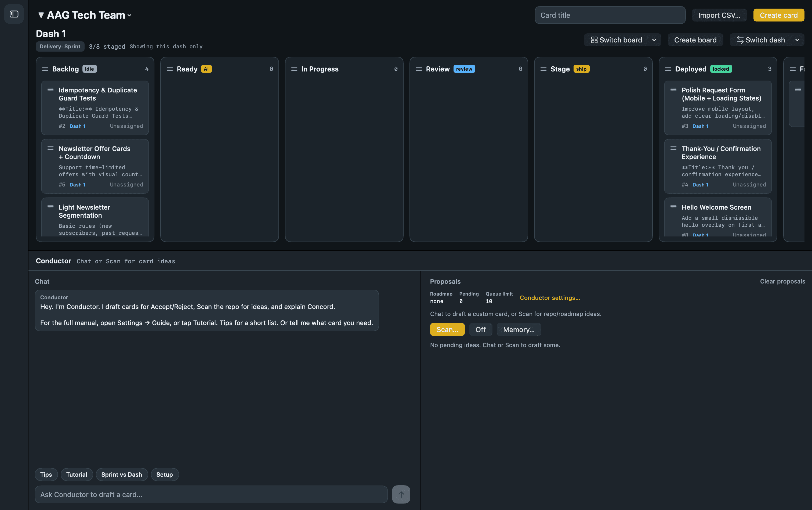Click the Hello Welcome Screen drag handle
812x510 pixels.
[673, 207]
